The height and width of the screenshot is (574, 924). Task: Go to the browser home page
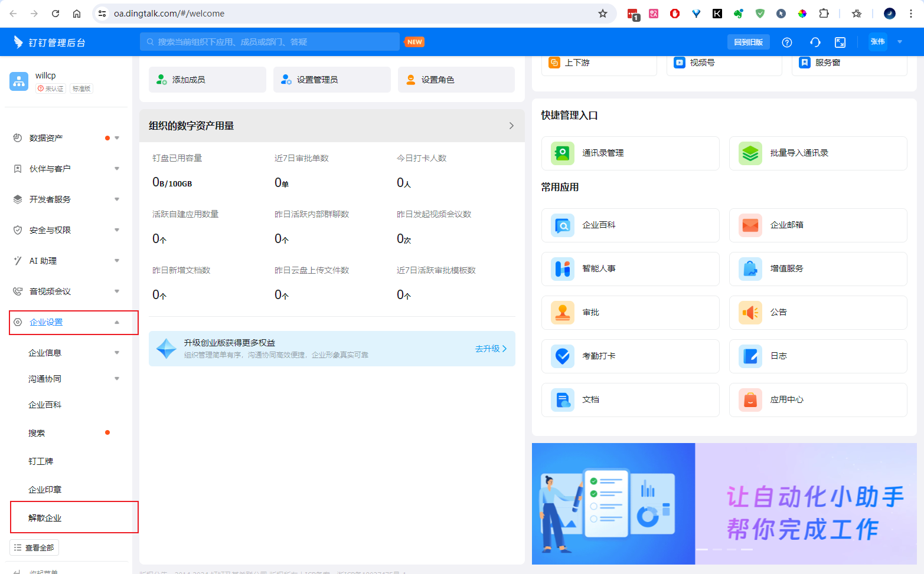tap(77, 14)
